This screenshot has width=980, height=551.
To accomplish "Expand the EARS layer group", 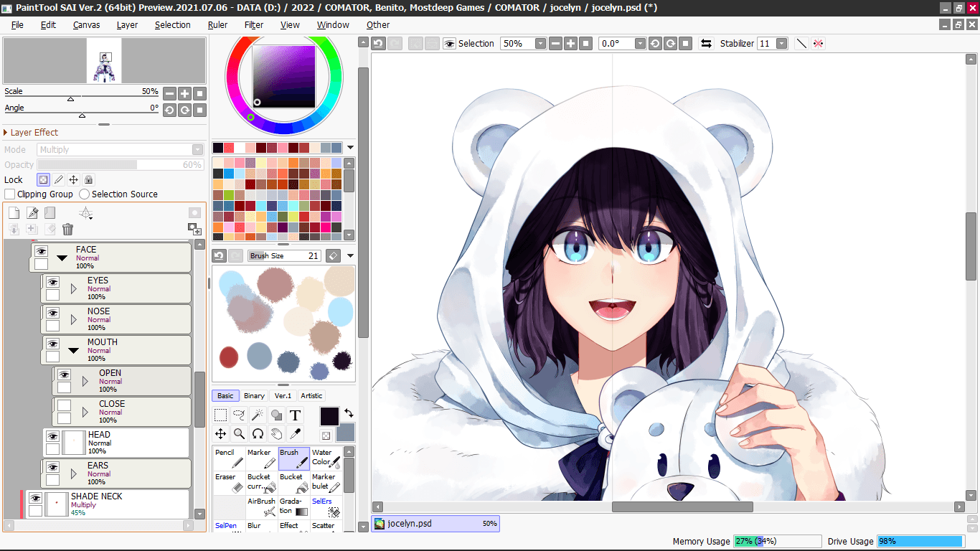I will click(x=73, y=474).
